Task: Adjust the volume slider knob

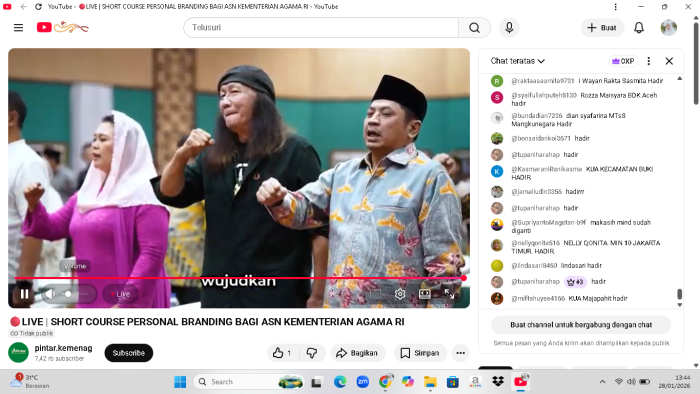Action: click(68, 294)
